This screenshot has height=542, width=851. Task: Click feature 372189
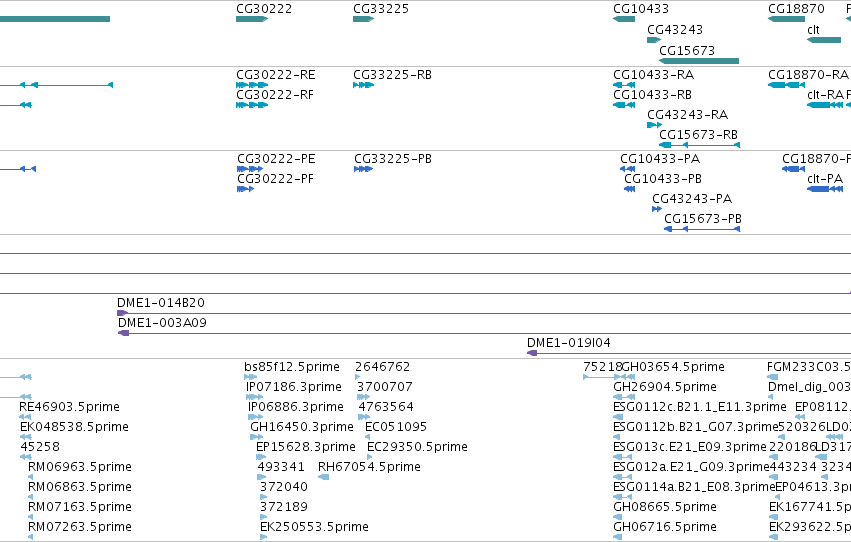pos(284,507)
